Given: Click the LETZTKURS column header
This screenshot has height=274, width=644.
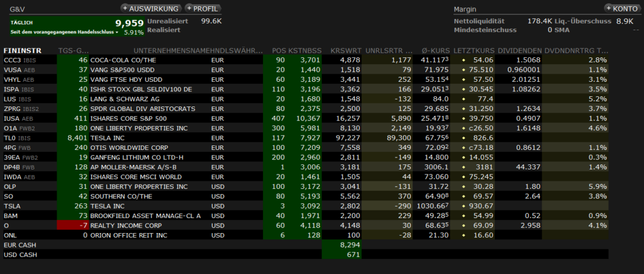Looking at the screenshot, I should [473, 50].
